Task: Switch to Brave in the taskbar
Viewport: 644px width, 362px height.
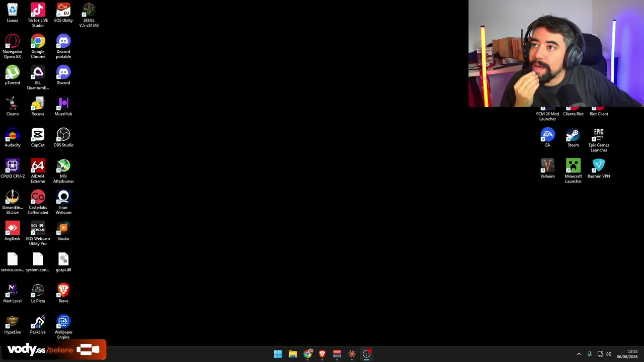Action: pos(322,354)
